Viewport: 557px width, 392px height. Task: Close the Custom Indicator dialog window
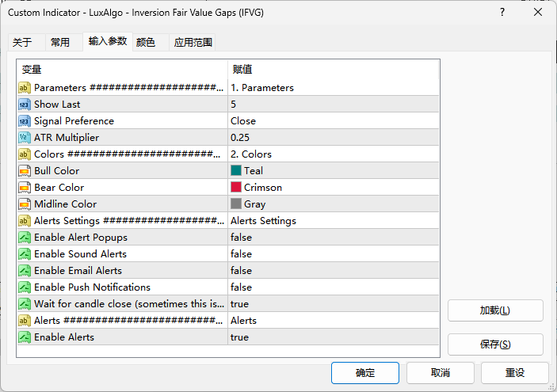[538, 12]
